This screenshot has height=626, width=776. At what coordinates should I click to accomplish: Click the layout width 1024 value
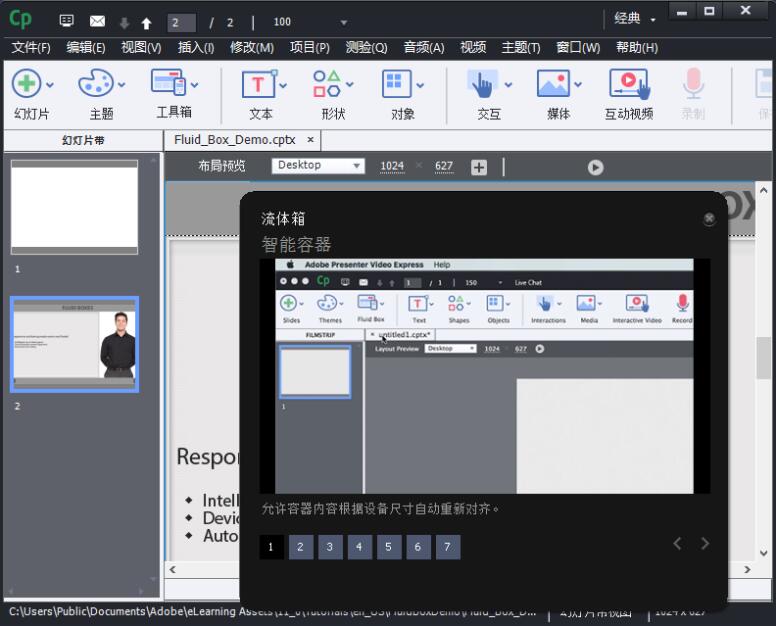392,166
